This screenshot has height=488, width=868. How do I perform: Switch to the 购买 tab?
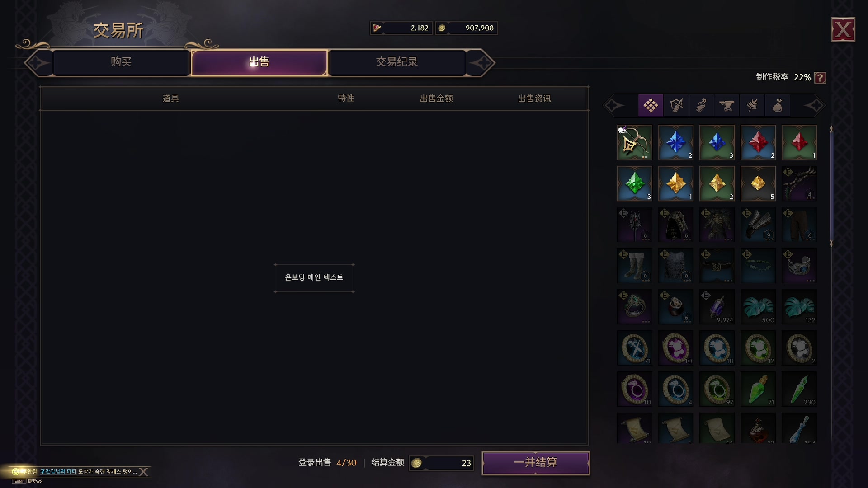[x=121, y=62]
